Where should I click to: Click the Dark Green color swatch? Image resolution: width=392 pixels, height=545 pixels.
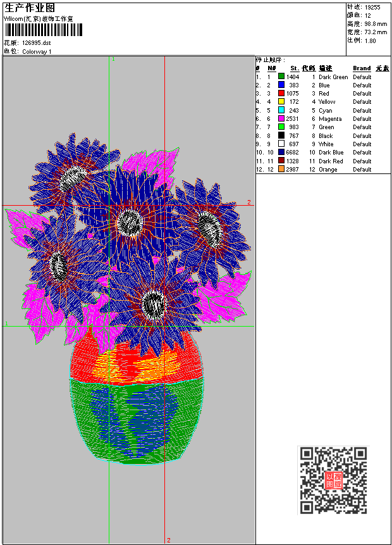click(x=281, y=76)
